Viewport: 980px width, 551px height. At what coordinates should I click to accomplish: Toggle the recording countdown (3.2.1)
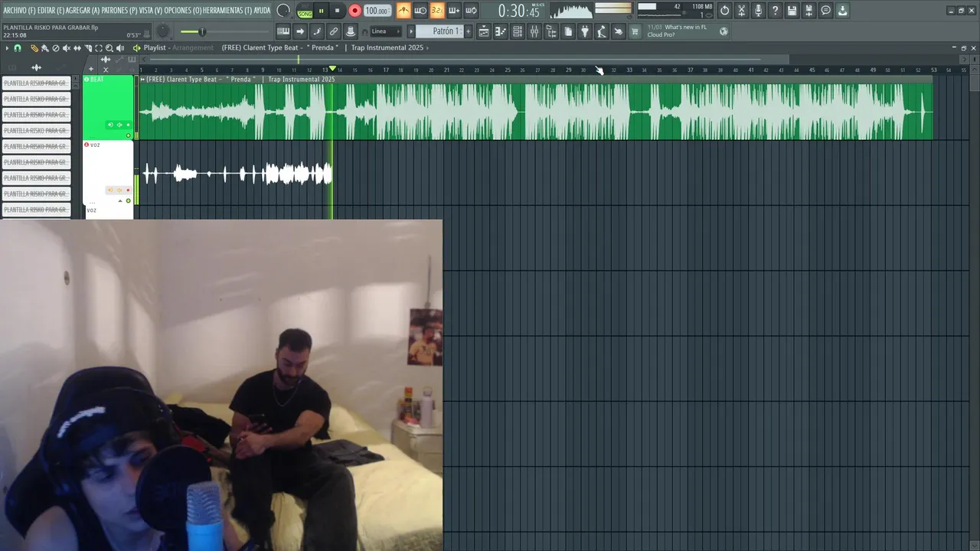(x=436, y=11)
